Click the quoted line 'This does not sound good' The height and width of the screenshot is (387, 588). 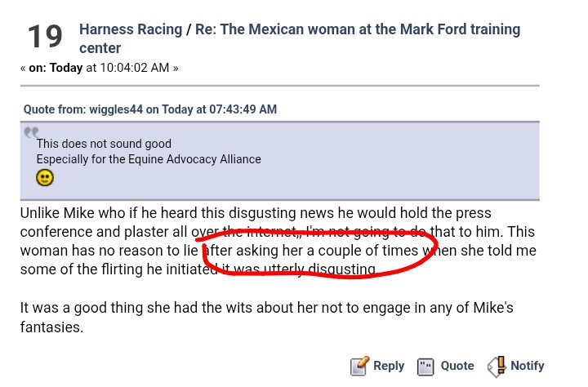pyautogui.click(x=104, y=144)
